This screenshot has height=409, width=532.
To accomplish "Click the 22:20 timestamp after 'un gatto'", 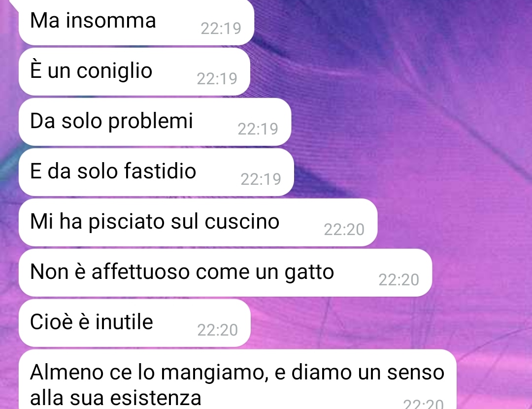I will pos(399,280).
